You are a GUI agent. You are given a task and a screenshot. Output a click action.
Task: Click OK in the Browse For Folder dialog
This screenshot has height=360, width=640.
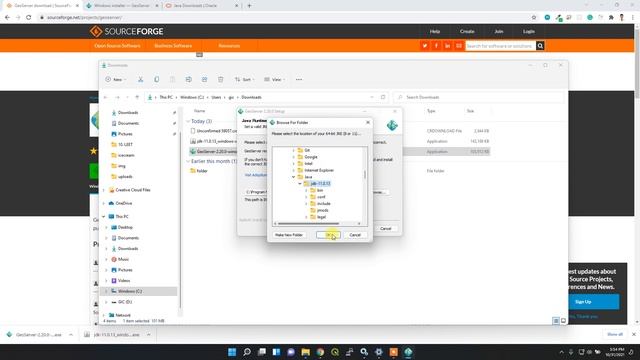328,235
